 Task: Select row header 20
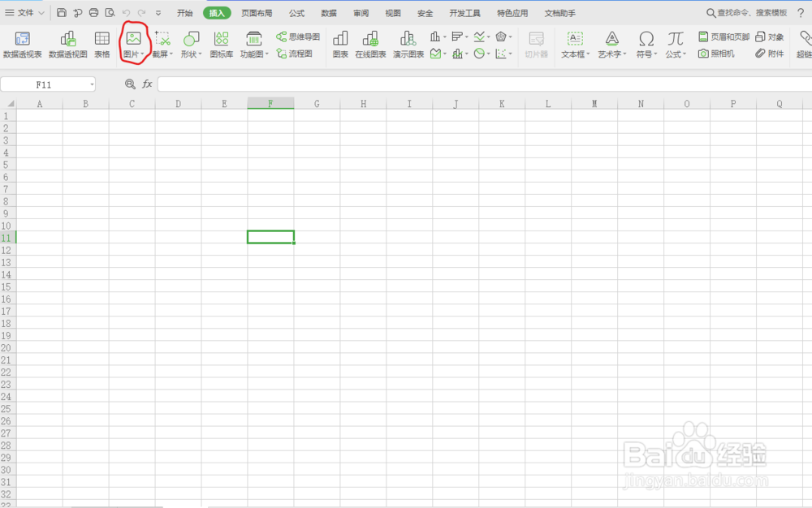(6, 347)
